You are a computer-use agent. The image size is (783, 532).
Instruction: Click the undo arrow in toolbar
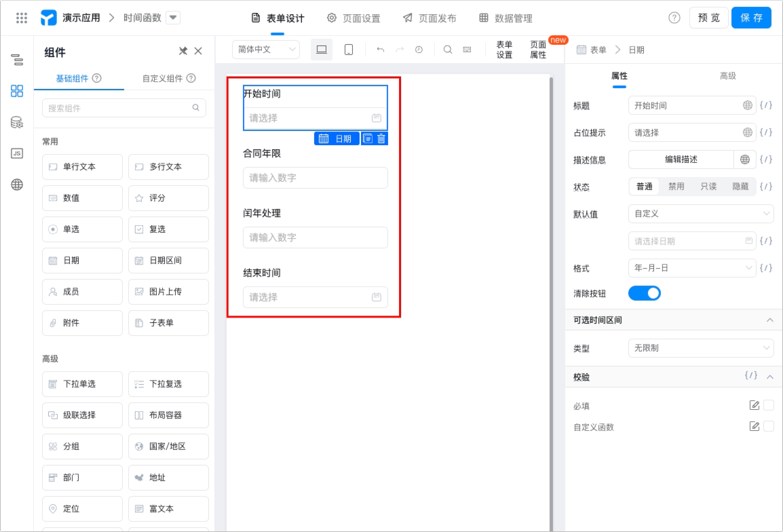tap(381, 50)
